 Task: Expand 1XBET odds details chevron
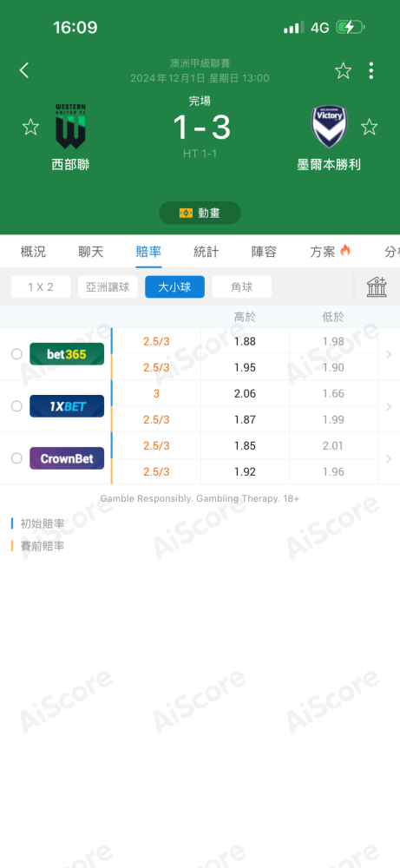(x=389, y=406)
